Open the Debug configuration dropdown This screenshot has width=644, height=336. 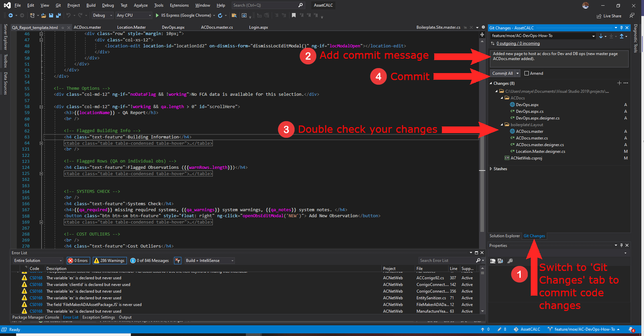[102, 15]
